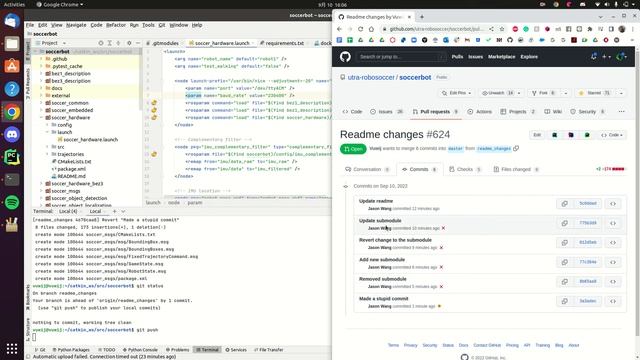This screenshot has width=640, height=360.
Task: Copy SHA of 'Update readme' commit
Action: coord(564,203)
